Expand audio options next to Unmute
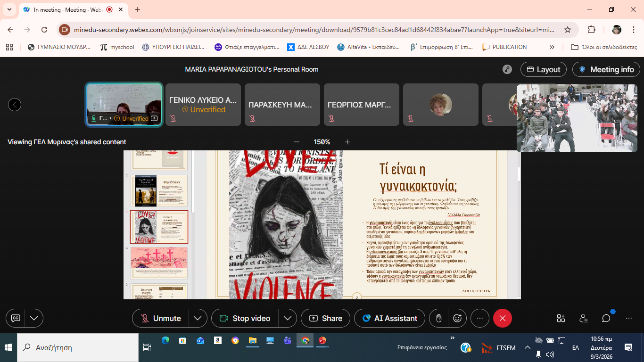The image size is (644, 362). coord(198,318)
